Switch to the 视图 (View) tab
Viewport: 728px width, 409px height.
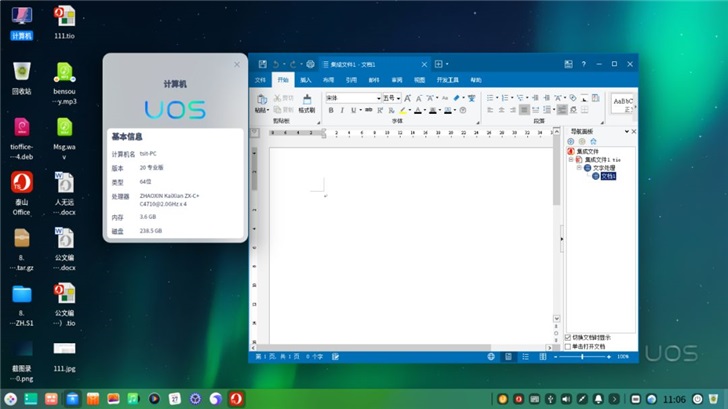click(419, 78)
